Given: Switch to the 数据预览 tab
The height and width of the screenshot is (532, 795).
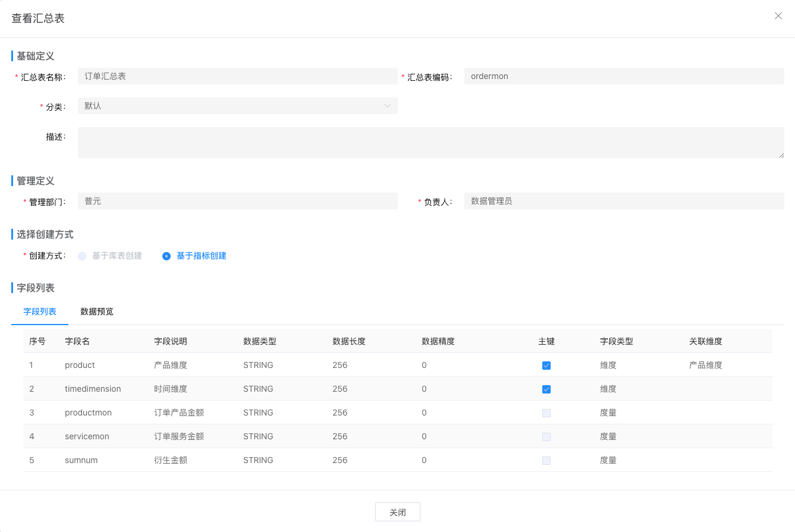Looking at the screenshot, I should pos(97,311).
